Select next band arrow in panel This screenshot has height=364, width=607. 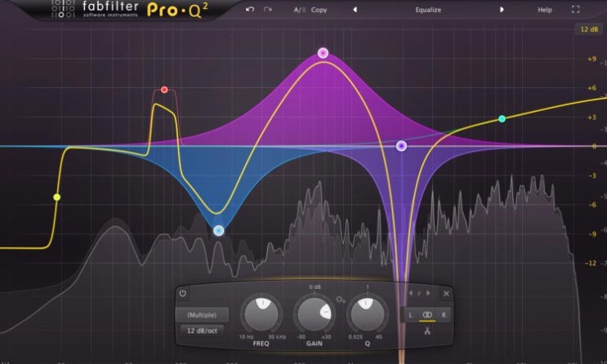[428, 293]
